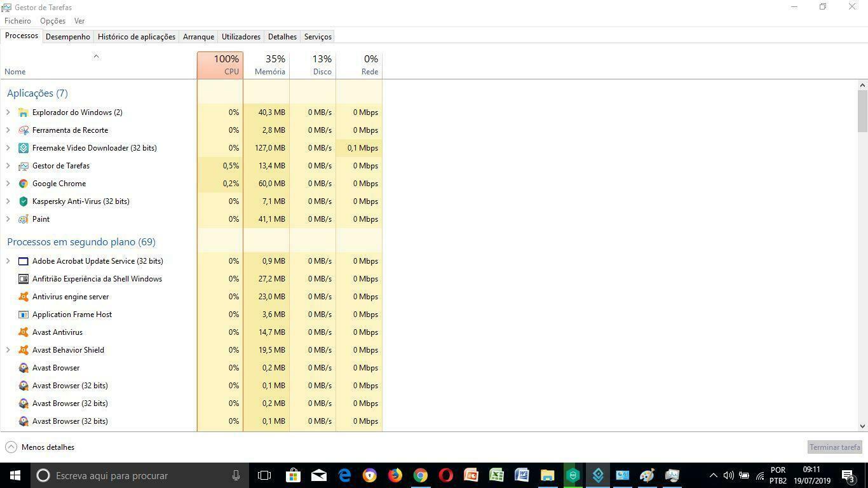The width and height of the screenshot is (868, 488).
Task: Open the Opções menu
Action: 53,21
